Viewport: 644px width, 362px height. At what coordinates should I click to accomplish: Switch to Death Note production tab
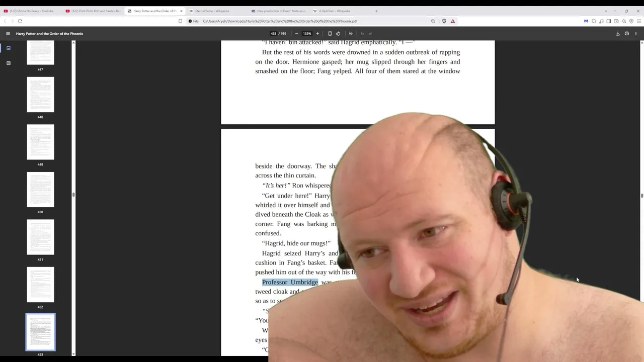pyautogui.click(x=278, y=11)
